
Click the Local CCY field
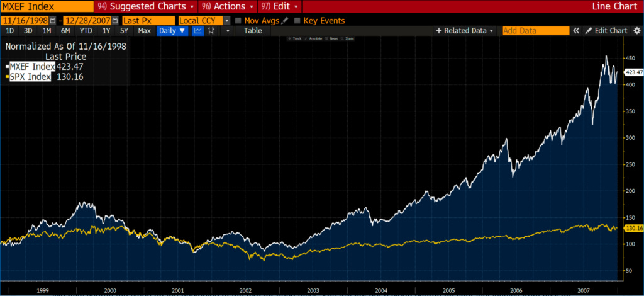click(x=201, y=21)
